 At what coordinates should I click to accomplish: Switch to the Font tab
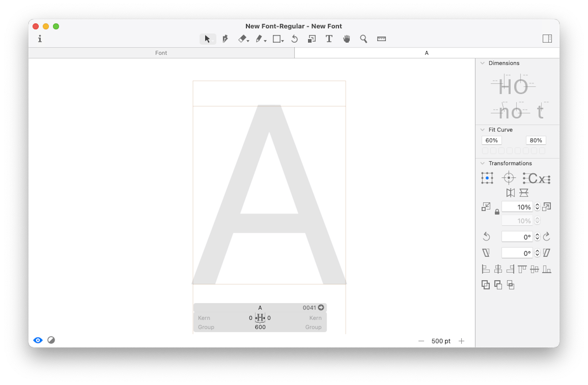tap(161, 53)
